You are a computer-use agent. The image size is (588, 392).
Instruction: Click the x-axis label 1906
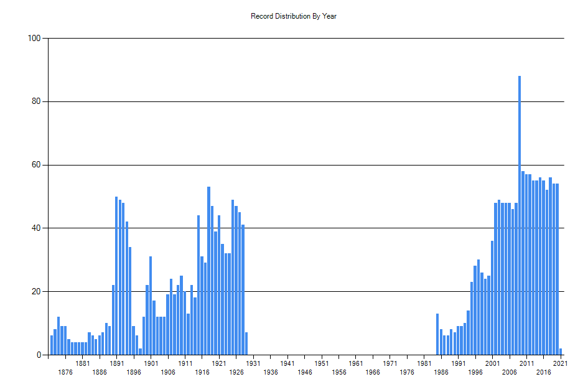pos(168,372)
